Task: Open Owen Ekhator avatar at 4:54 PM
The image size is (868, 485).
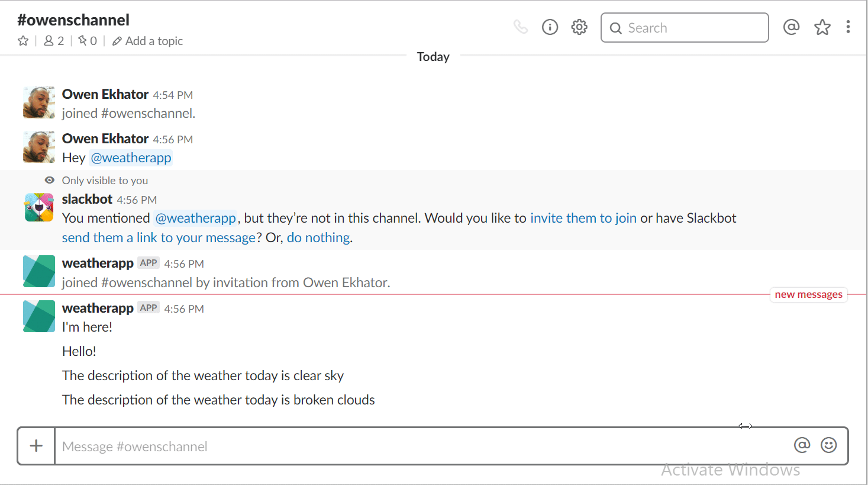Action: [39, 102]
